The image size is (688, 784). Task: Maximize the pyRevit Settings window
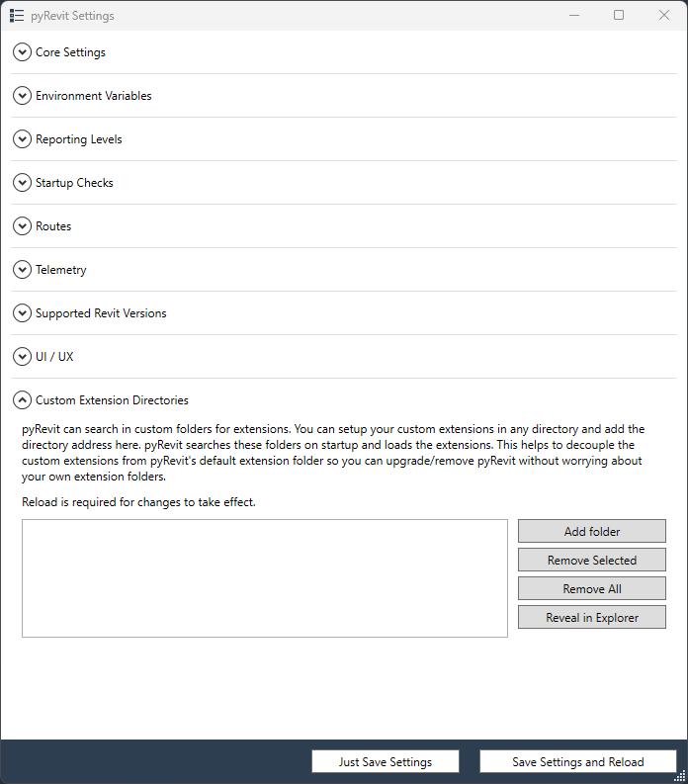coord(619,15)
